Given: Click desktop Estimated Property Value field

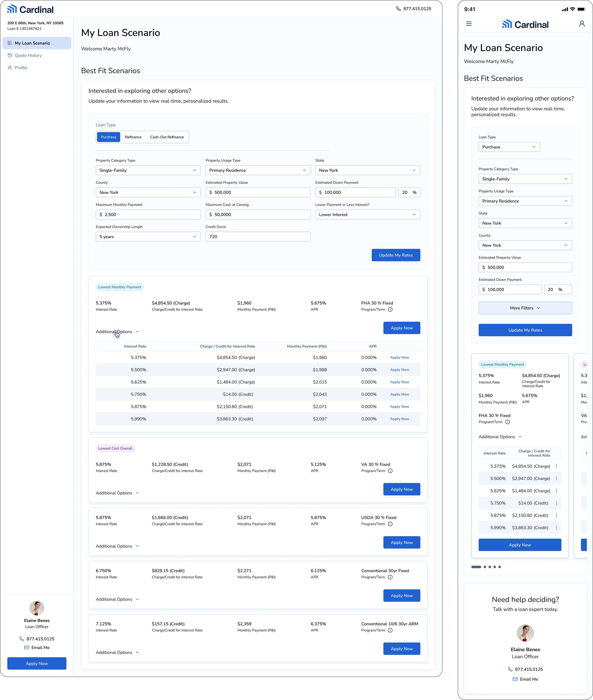Looking at the screenshot, I should (258, 193).
